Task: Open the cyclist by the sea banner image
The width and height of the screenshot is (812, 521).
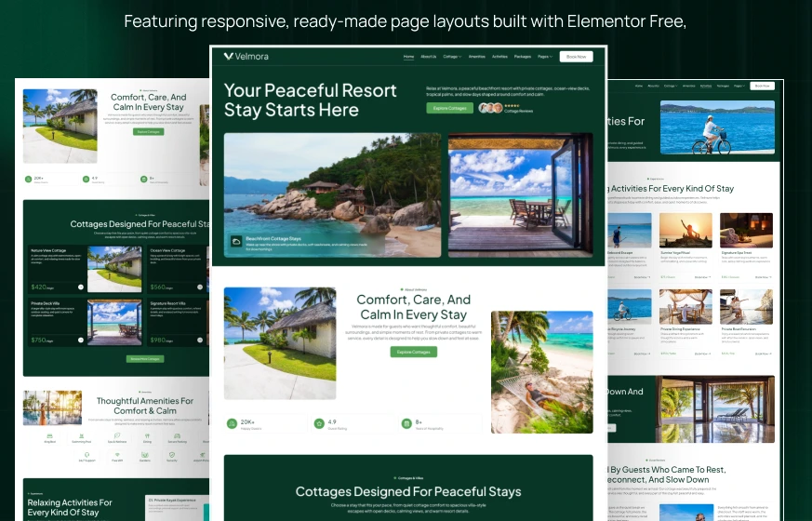Action: pos(717,127)
